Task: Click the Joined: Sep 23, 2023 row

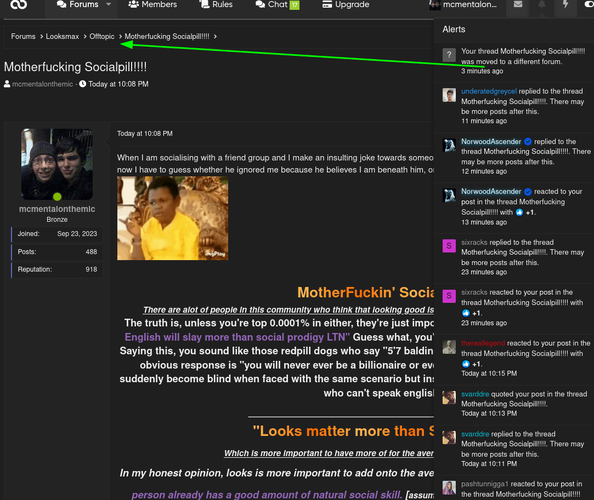Action: 57,234
